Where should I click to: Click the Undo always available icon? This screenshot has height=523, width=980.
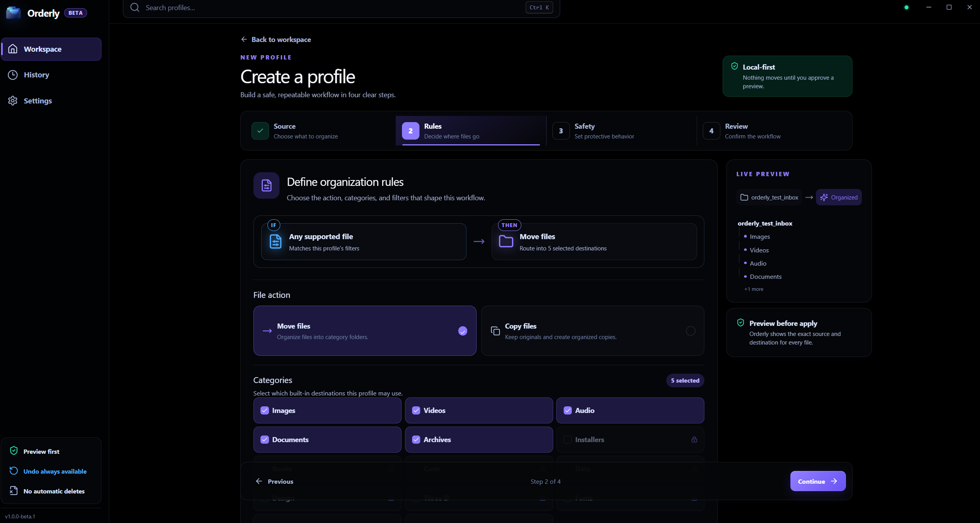click(x=14, y=471)
